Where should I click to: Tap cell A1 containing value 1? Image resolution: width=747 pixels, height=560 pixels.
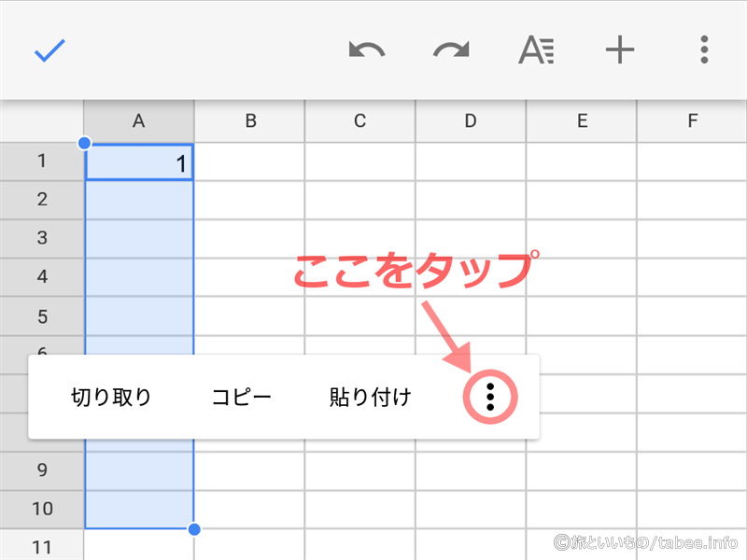(139, 161)
